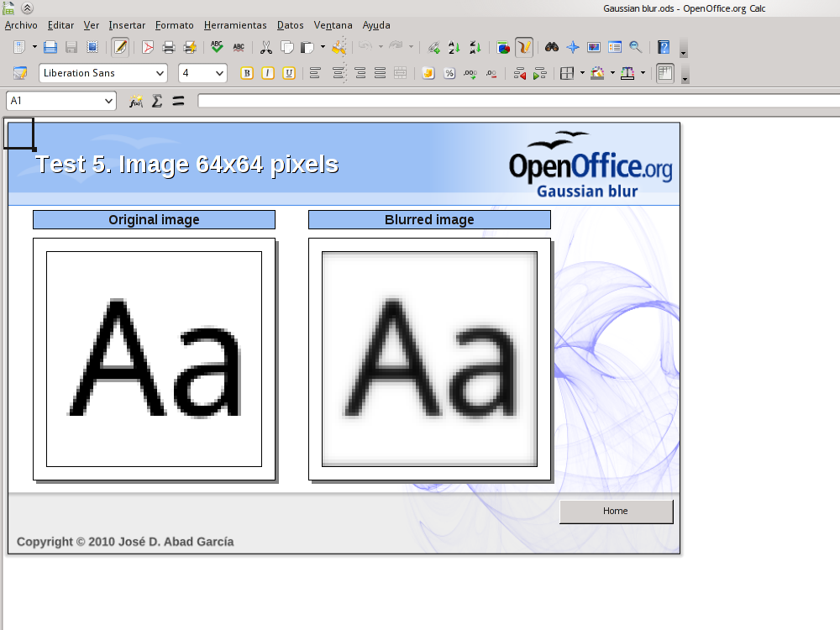Open the Name Box A1 dropdown
This screenshot has height=630, width=840.
click(x=108, y=101)
